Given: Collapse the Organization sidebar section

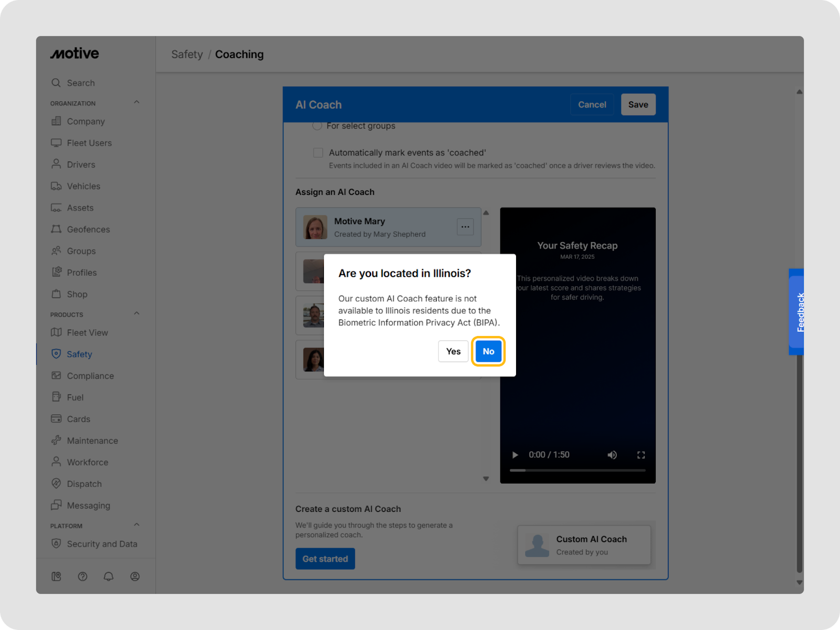Looking at the screenshot, I should point(136,102).
